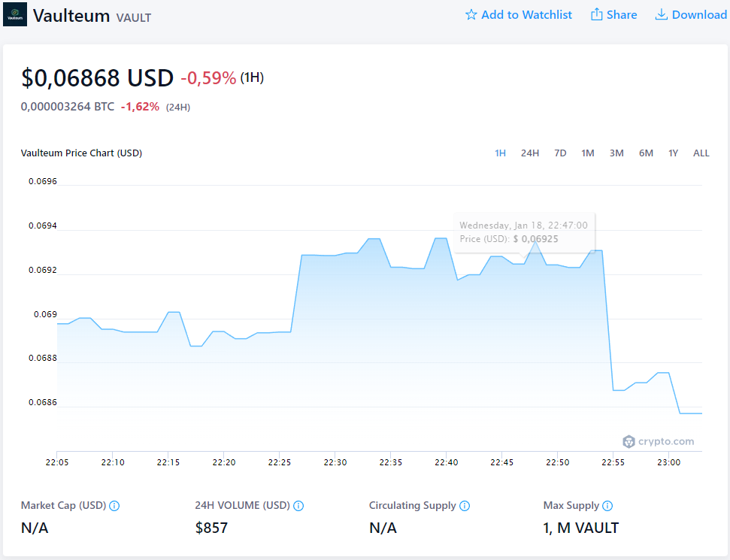Click the -1,62% daily change

pyautogui.click(x=140, y=107)
